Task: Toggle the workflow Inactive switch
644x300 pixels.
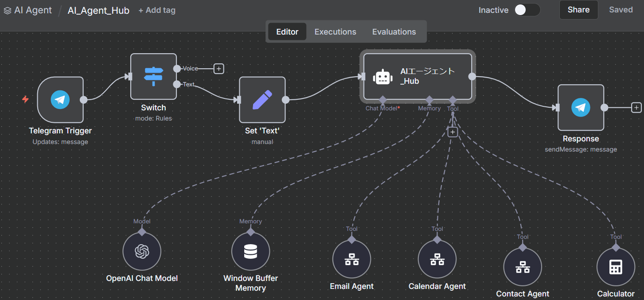Action: tap(527, 10)
